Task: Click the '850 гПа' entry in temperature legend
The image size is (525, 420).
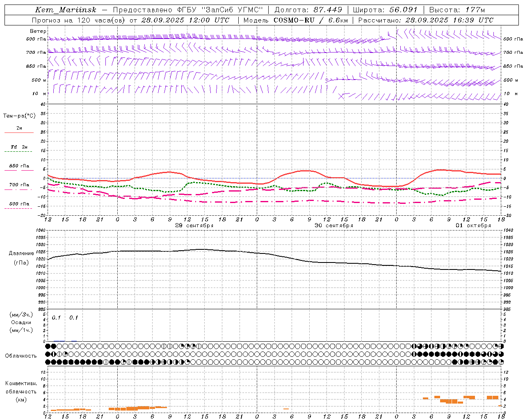Action: point(19,166)
